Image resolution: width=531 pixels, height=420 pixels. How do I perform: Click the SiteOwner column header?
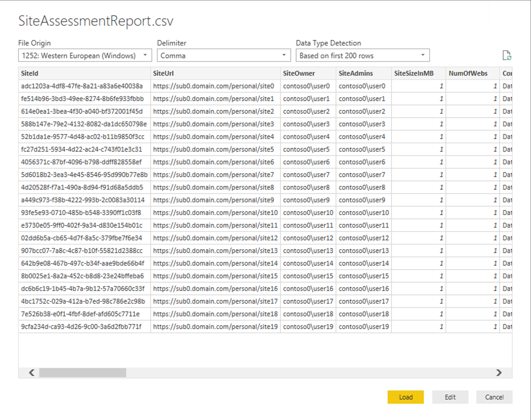(308, 73)
